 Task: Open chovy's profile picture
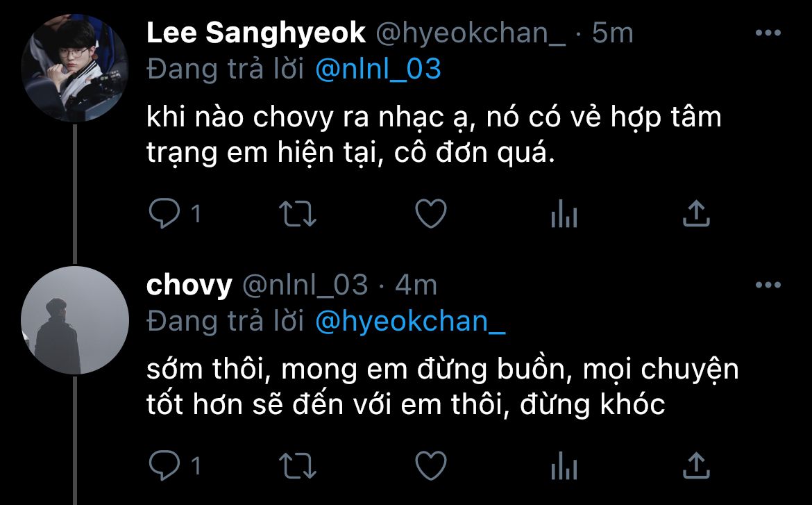(75, 320)
